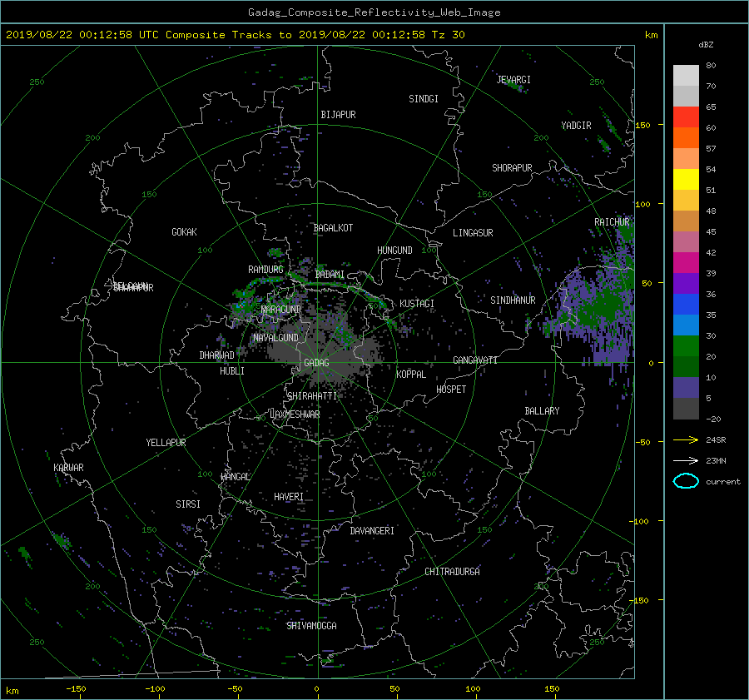The width and height of the screenshot is (749, 700).
Task: Click the dark gray -20 to 5 dBZ swatch
Action: coord(686,409)
